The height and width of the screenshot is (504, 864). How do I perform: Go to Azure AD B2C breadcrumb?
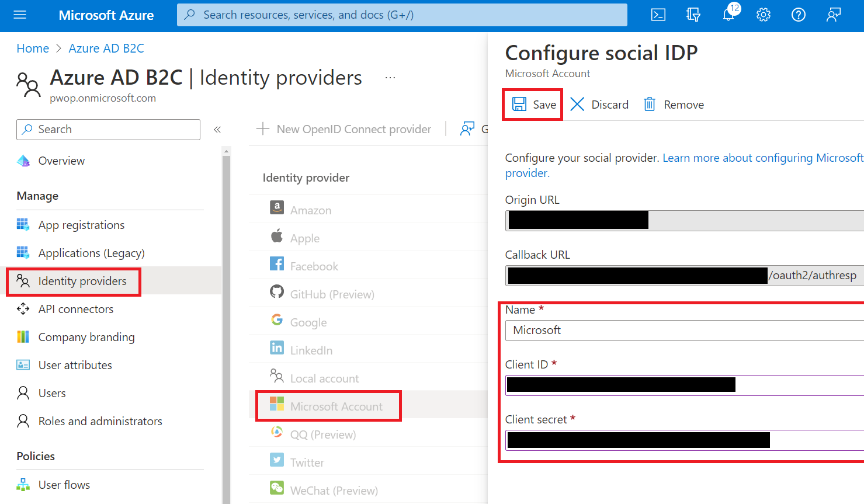(x=106, y=48)
